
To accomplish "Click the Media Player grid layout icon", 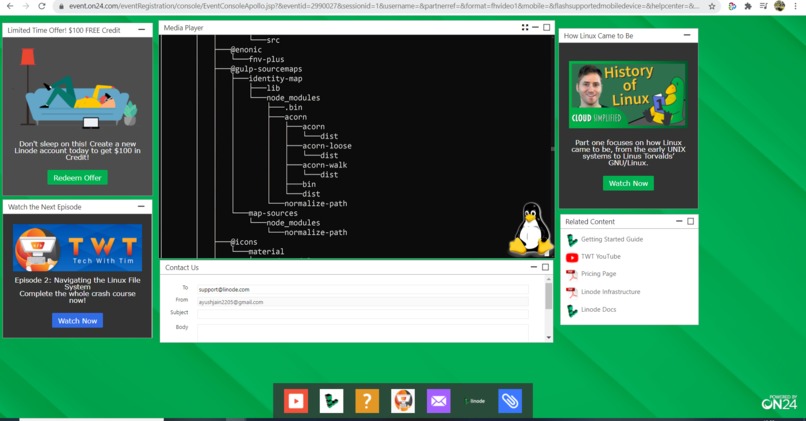I will coord(525,27).
